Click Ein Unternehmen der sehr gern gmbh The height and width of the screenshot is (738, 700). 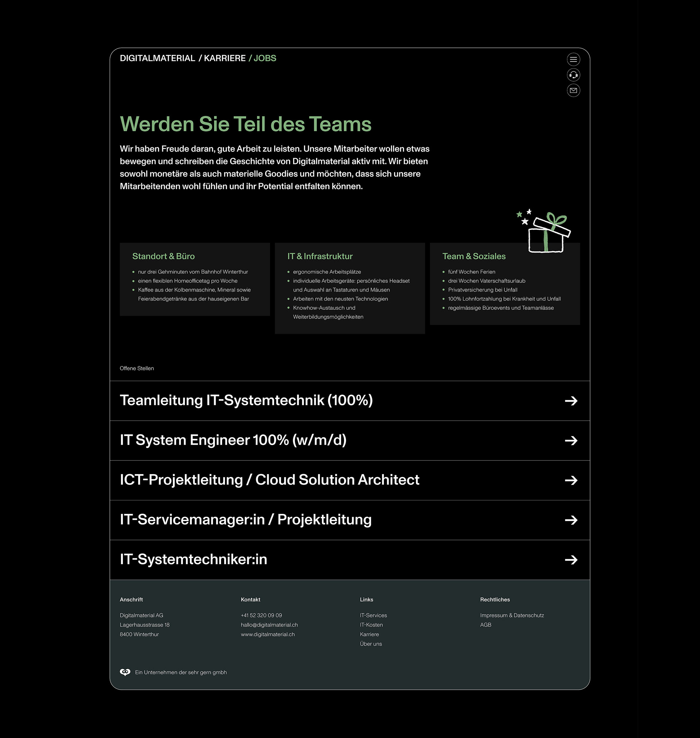coord(180,672)
